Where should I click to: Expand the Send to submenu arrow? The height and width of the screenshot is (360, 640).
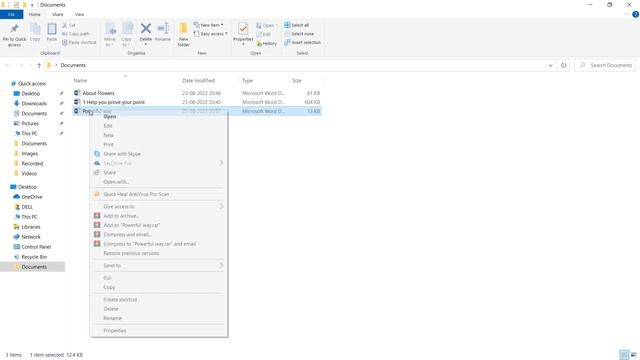coord(221,266)
